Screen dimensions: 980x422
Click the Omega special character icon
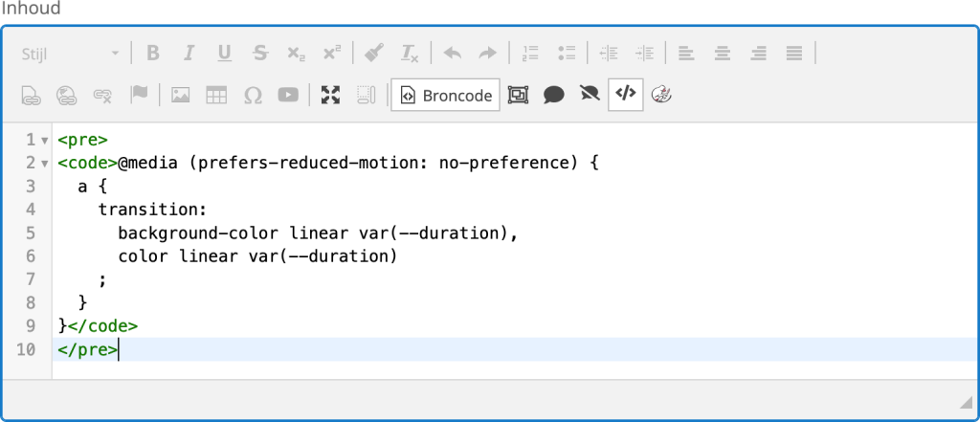pos(253,95)
